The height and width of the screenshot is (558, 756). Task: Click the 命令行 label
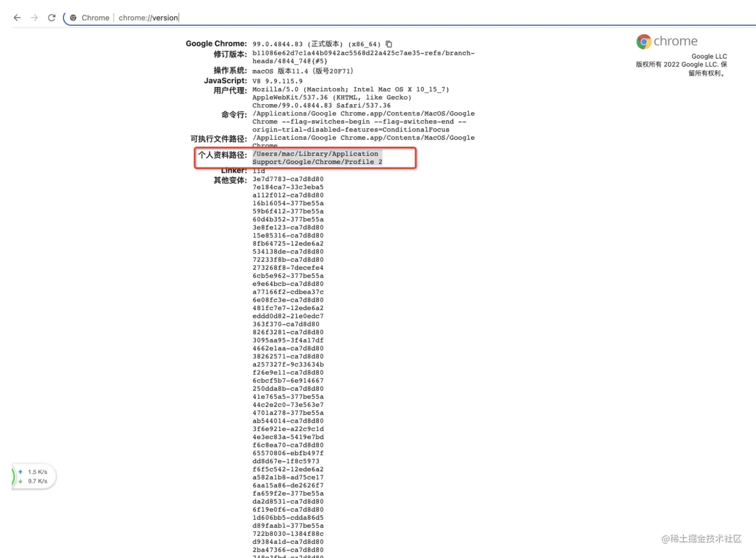(234, 114)
